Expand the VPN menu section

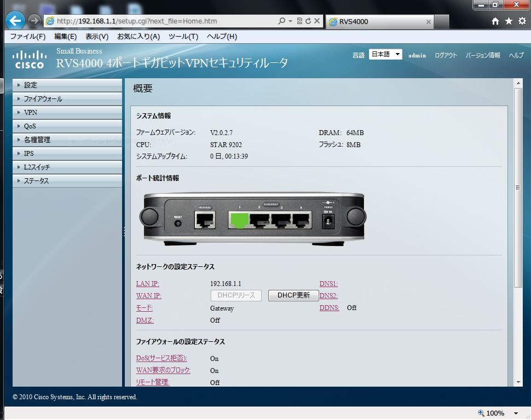67,112
